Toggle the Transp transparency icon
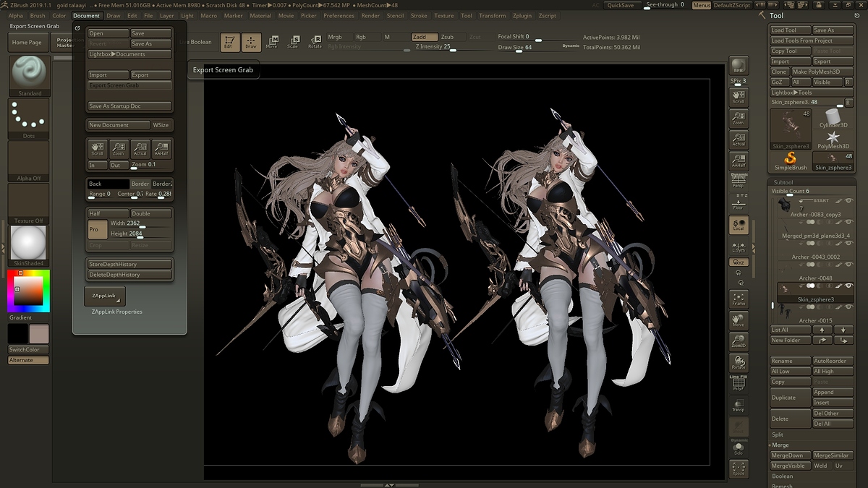 (x=738, y=406)
